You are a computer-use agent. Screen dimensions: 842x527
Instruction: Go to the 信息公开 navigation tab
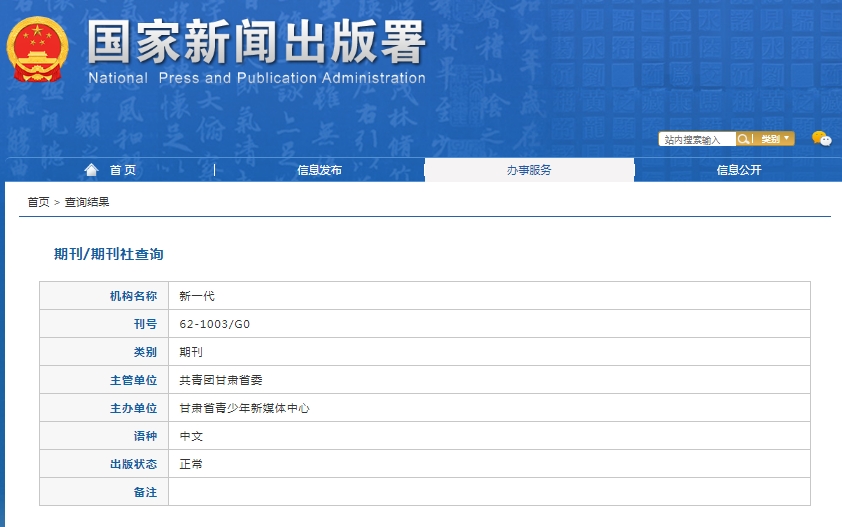(x=739, y=170)
